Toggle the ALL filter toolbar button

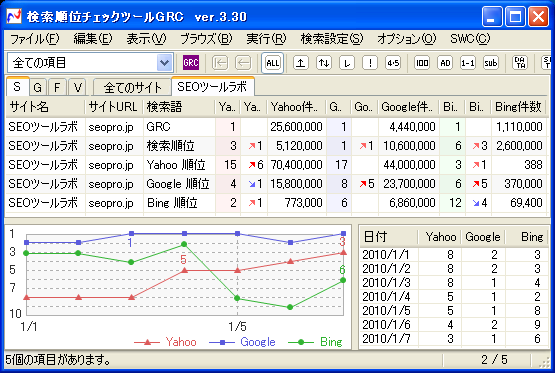pos(273,63)
